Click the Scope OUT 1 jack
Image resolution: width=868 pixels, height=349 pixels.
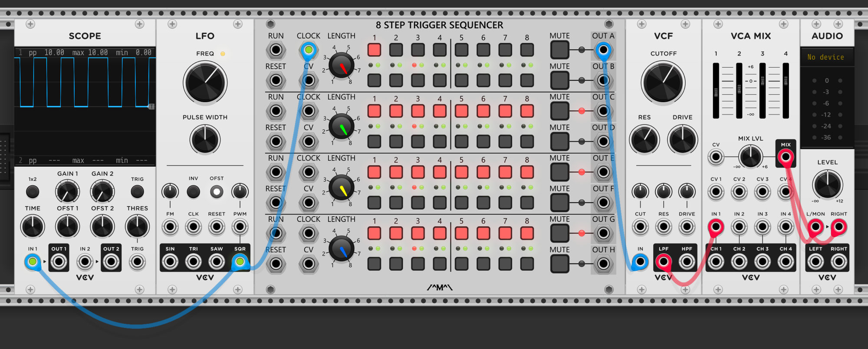click(x=59, y=262)
